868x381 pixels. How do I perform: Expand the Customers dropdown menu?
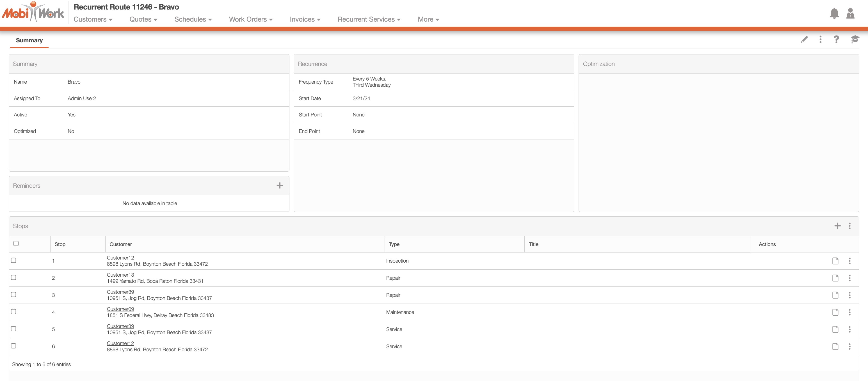click(x=93, y=20)
